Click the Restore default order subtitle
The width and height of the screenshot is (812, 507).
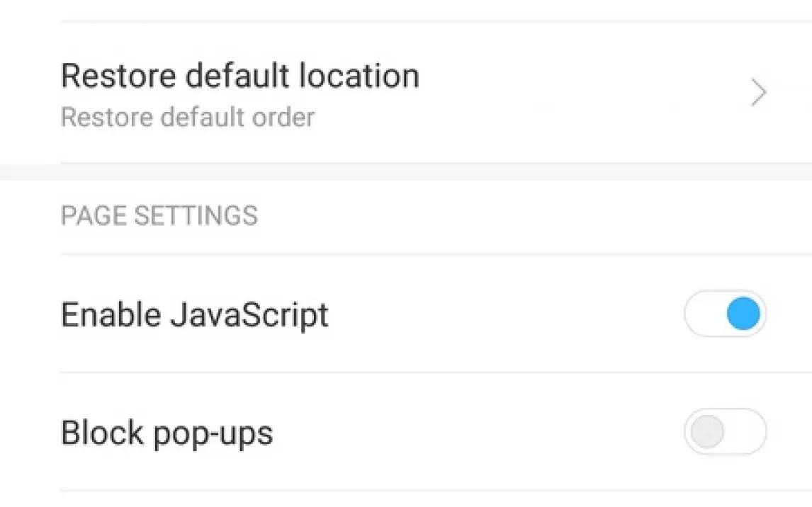pos(187,118)
